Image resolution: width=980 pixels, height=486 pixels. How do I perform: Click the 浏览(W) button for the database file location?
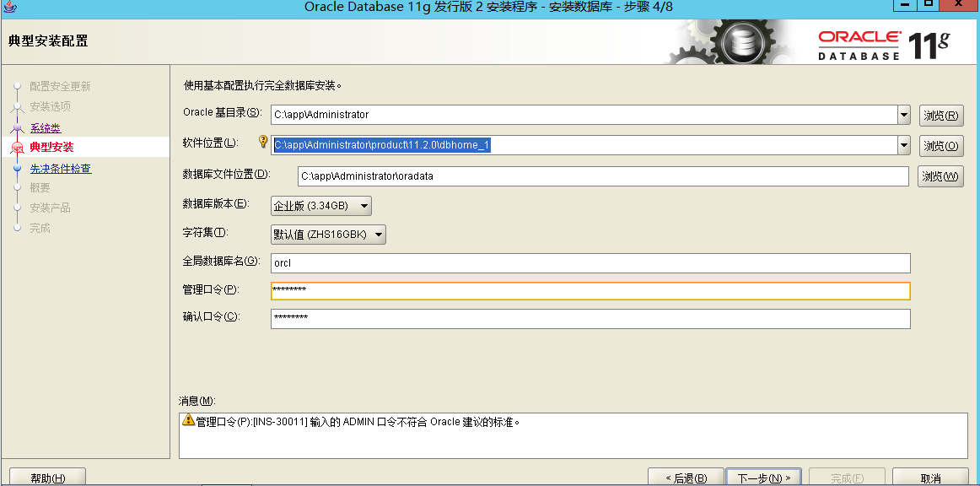(940, 176)
